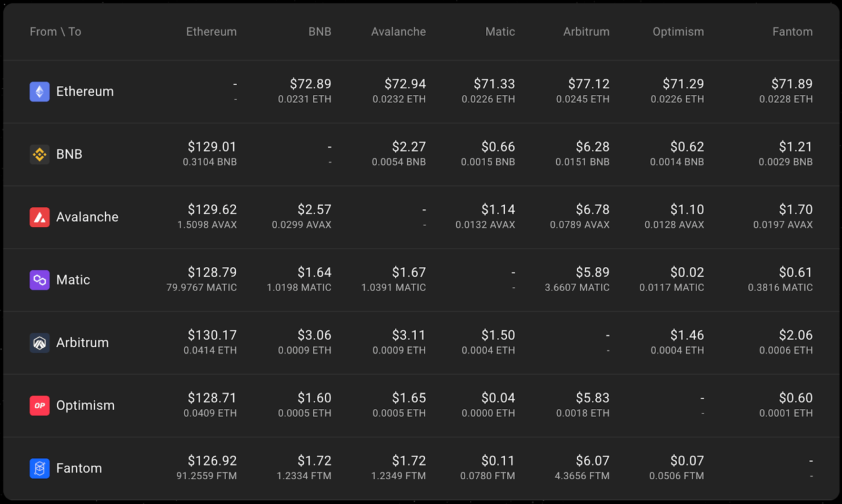842x504 pixels.
Task: Click the Arbitrum row label
Action: (x=83, y=342)
